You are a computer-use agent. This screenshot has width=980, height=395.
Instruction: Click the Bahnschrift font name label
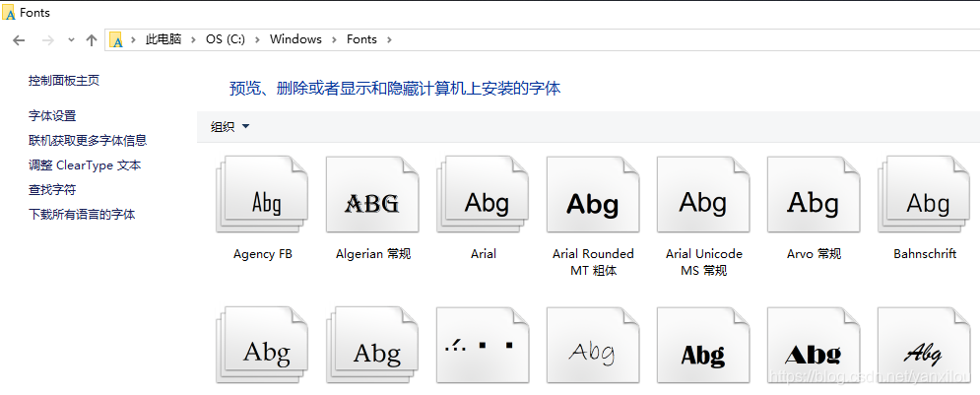pyautogui.click(x=925, y=254)
